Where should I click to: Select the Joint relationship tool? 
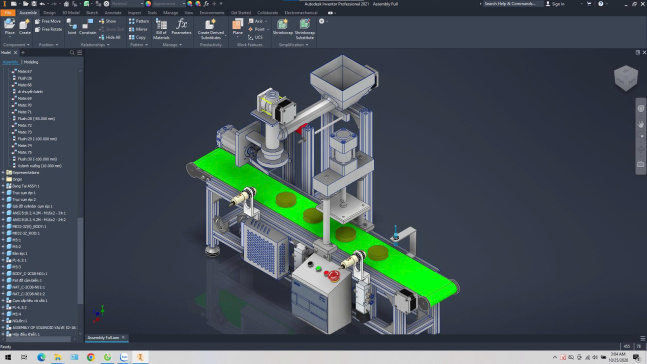(72, 27)
